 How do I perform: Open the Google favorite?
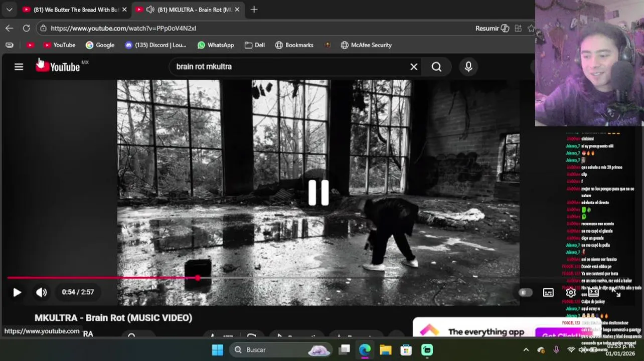tap(100, 45)
